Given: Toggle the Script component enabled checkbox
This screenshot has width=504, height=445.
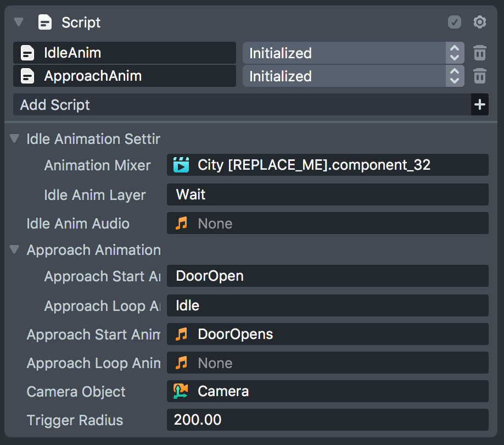Looking at the screenshot, I should (x=455, y=22).
